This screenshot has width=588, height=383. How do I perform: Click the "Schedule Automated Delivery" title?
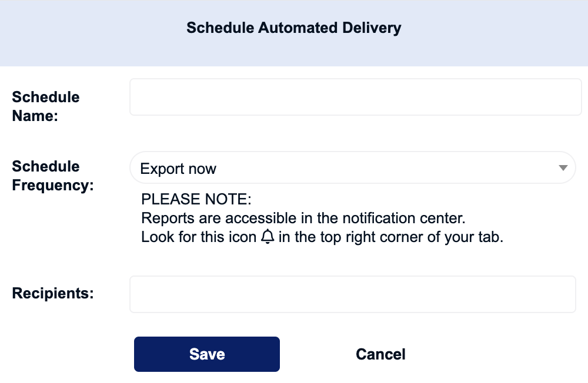click(294, 28)
